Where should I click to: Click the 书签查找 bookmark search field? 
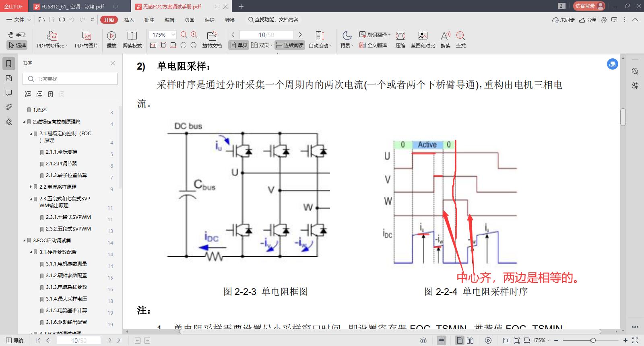(x=70, y=79)
